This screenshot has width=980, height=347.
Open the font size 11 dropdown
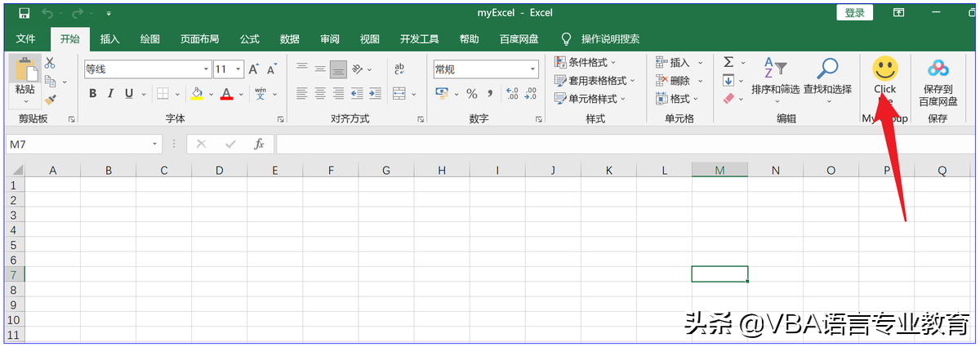[x=238, y=69]
